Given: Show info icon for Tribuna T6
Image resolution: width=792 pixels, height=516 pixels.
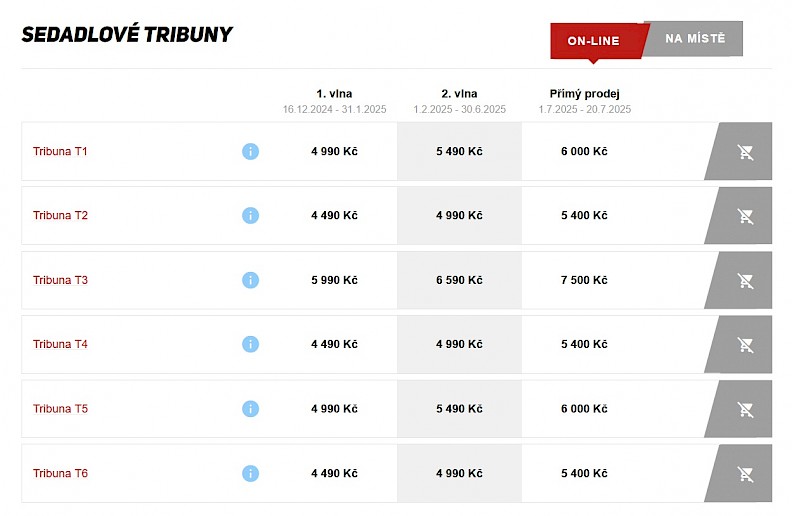Looking at the screenshot, I should pyautogui.click(x=250, y=473).
